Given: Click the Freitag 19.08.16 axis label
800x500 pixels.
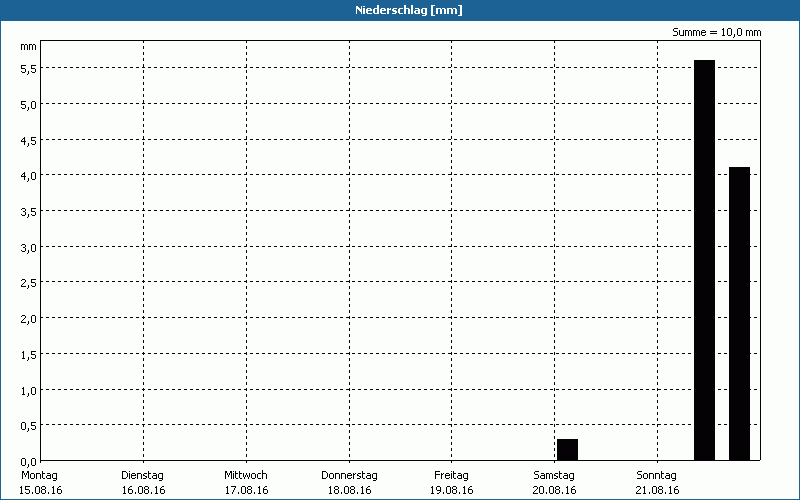Looking at the screenshot, I should coord(452,483).
